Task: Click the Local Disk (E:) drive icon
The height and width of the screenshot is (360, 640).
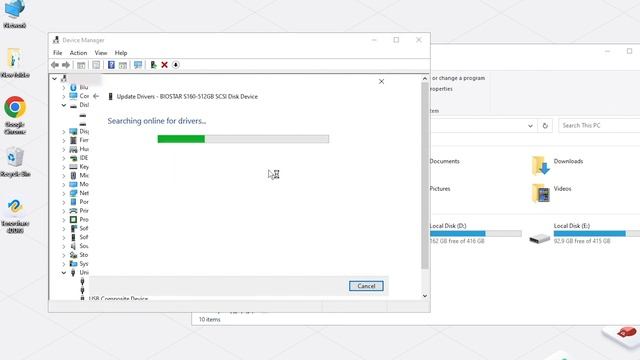Action: coord(540,238)
